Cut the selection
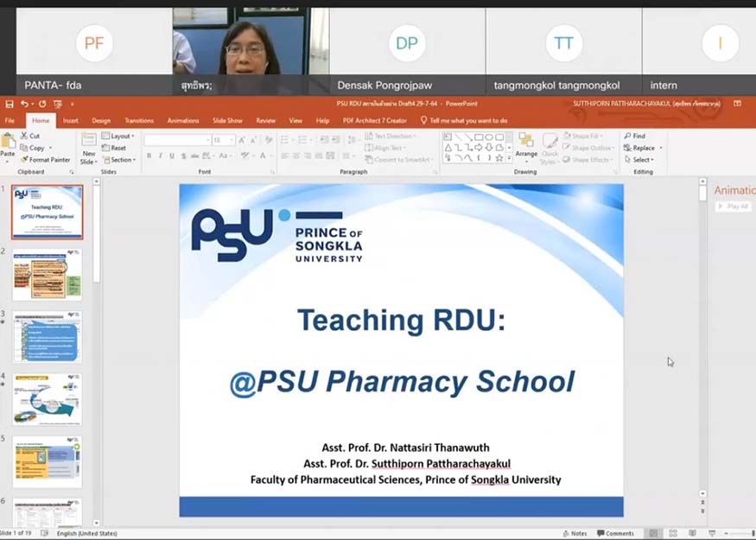Screen dimensions: 756x540 point(30,136)
